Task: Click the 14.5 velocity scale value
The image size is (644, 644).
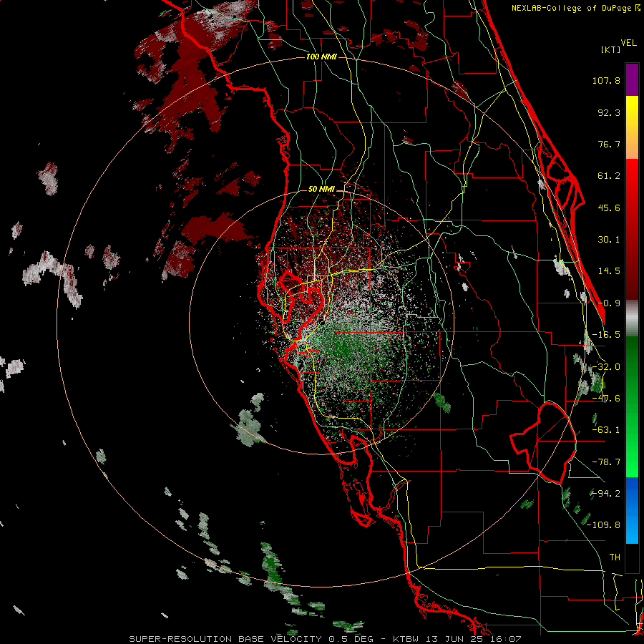Action: (609, 271)
